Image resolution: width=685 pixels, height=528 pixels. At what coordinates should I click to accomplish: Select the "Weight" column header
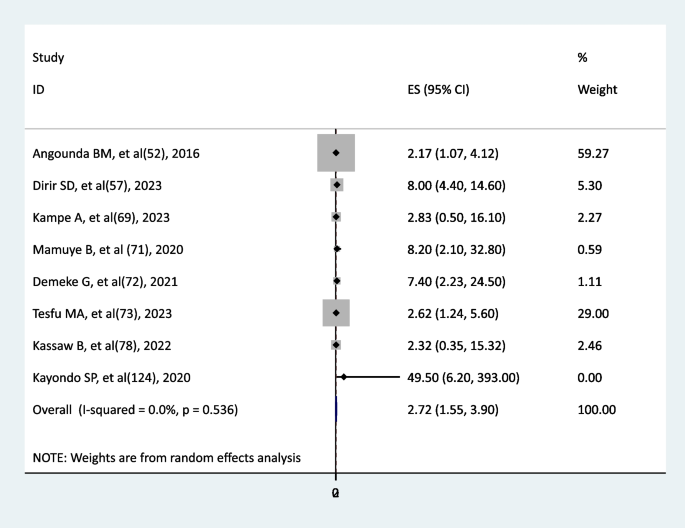coord(597,90)
